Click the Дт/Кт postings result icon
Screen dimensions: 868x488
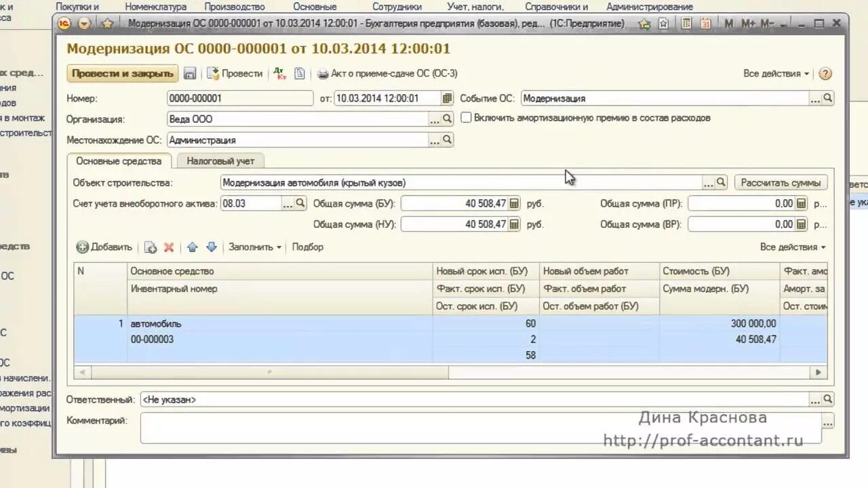click(280, 73)
